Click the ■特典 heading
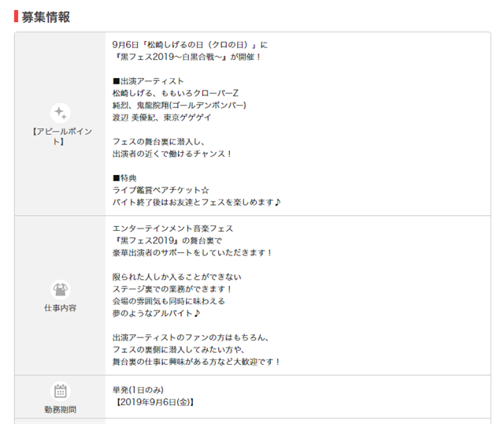The width and height of the screenshot is (504, 424). click(124, 178)
